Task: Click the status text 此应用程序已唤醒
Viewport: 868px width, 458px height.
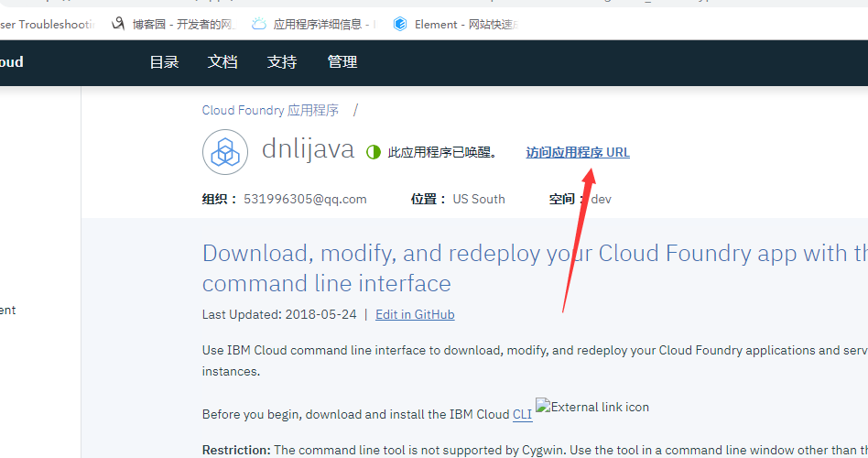Action: click(x=442, y=152)
